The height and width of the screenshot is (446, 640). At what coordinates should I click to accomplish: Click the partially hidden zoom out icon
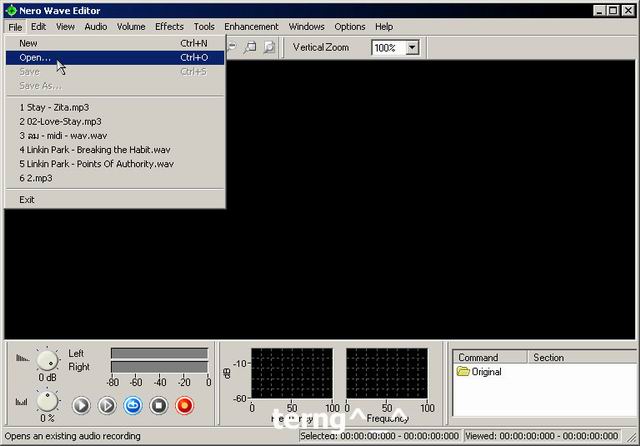[232, 47]
